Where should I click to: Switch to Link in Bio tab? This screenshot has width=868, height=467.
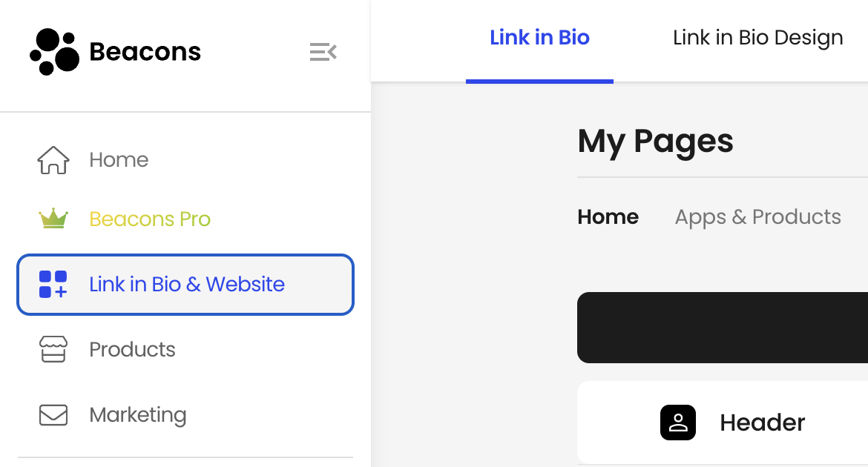tap(539, 38)
